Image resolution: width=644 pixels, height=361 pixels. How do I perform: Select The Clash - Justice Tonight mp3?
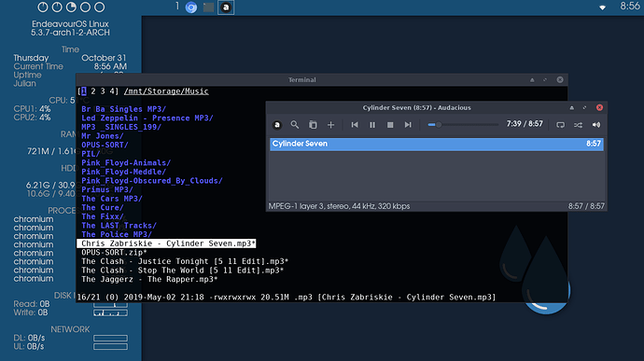(185, 261)
